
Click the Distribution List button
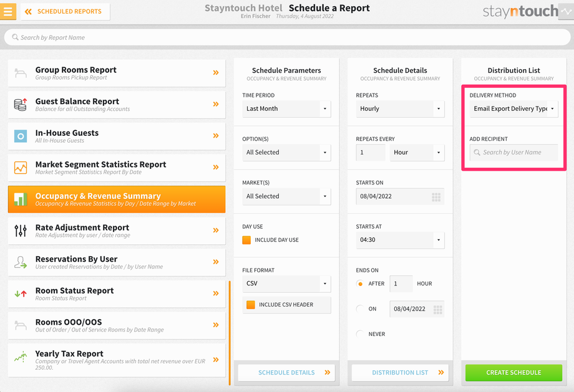point(400,373)
